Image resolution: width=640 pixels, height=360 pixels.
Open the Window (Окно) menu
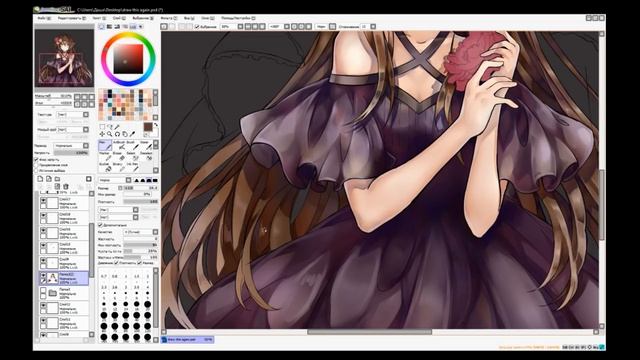(x=207, y=18)
